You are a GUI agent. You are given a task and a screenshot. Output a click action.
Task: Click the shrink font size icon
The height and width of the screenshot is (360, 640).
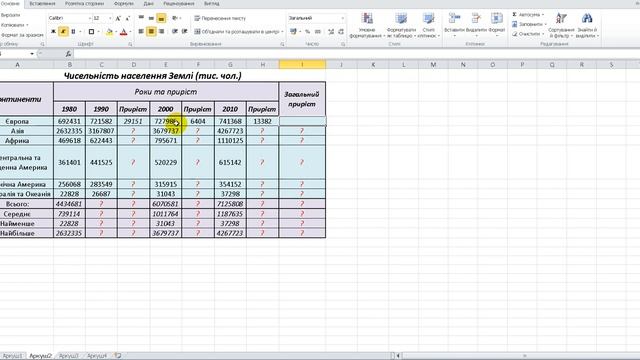(x=127, y=18)
